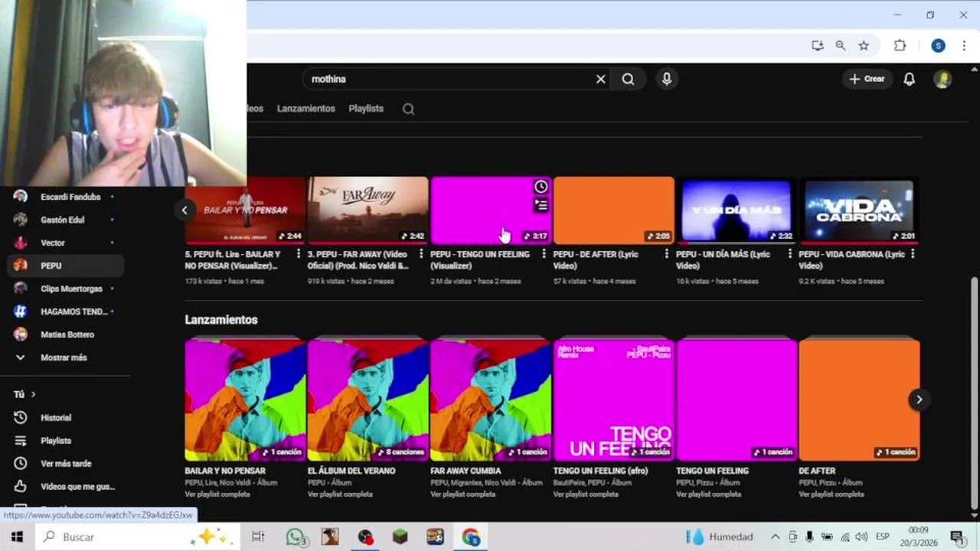980x551 pixels.
Task: Open the Chrome extensions puzzle icon
Action: 900,46
